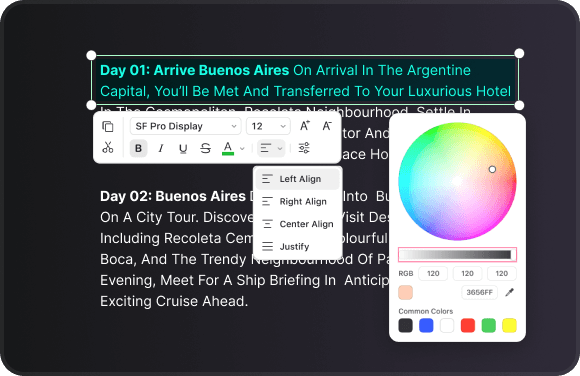Increase font size with A+ icon

[304, 126]
